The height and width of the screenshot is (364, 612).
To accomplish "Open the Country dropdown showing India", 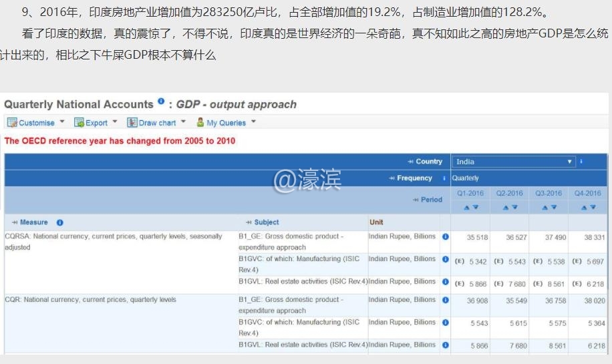I will coord(513,162).
